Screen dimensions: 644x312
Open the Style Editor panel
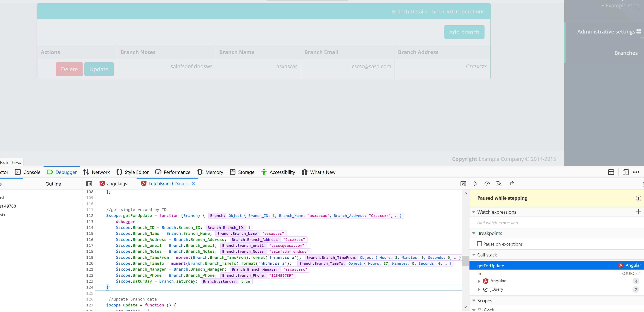click(132, 172)
